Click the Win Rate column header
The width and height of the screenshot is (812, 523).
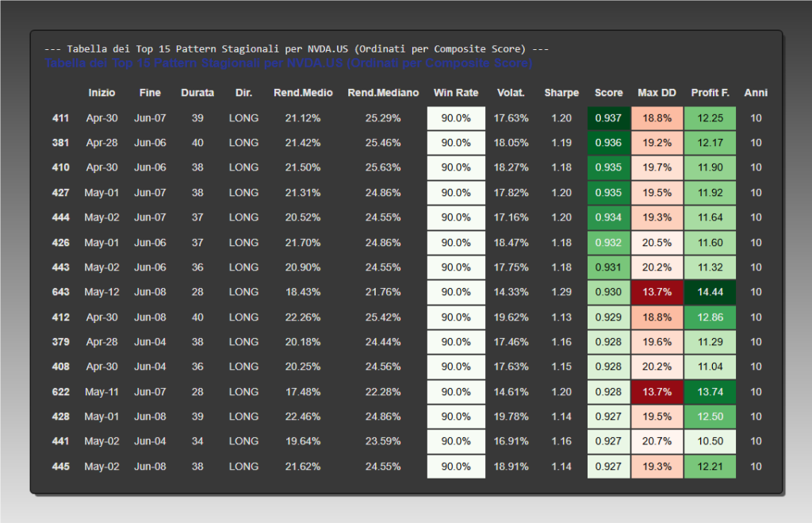456,93
